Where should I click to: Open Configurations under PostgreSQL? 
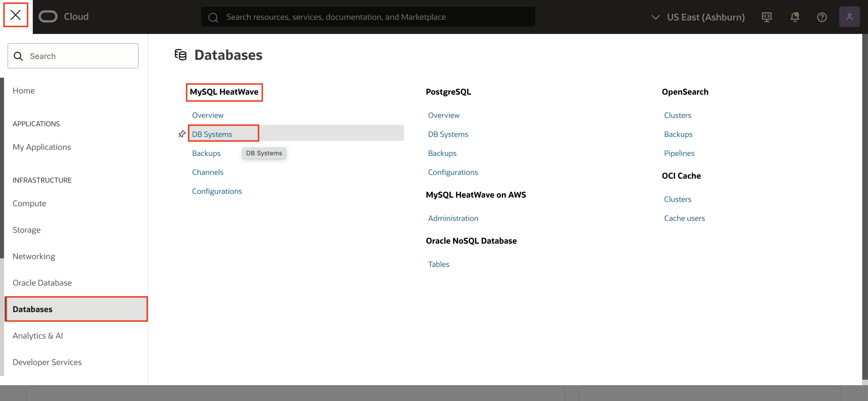(x=453, y=172)
